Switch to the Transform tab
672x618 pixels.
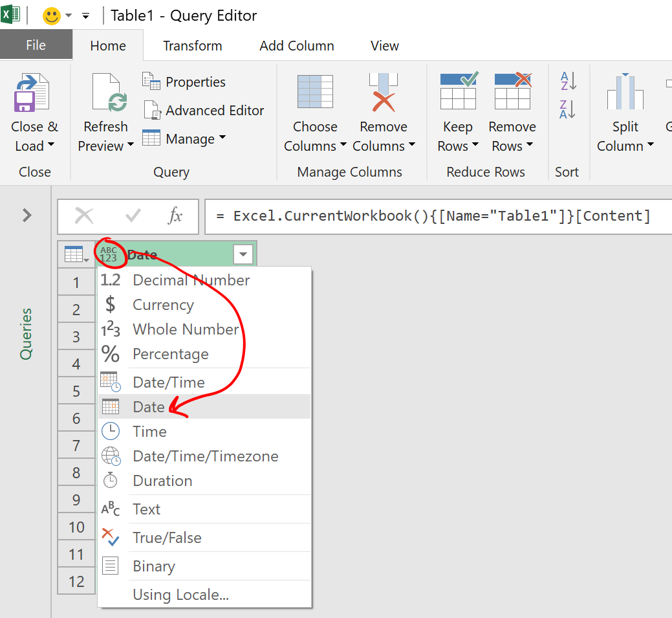192,46
